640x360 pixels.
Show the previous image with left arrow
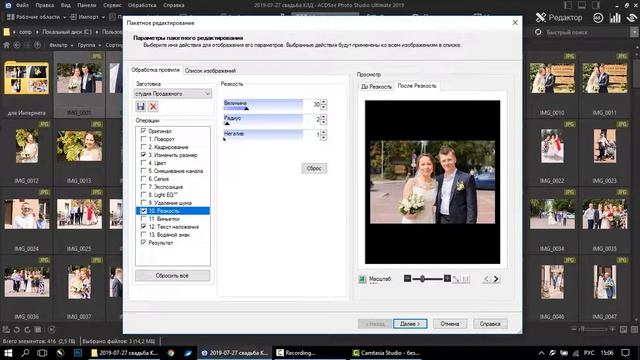(486, 279)
